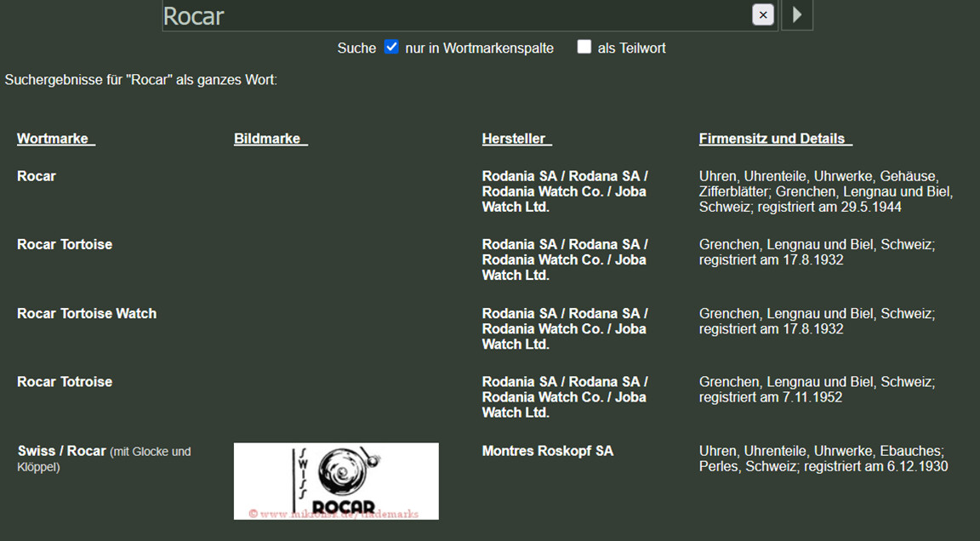Image resolution: width=980 pixels, height=541 pixels.
Task: Sort by the Bildmarke column header
Action: pyautogui.click(x=270, y=139)
